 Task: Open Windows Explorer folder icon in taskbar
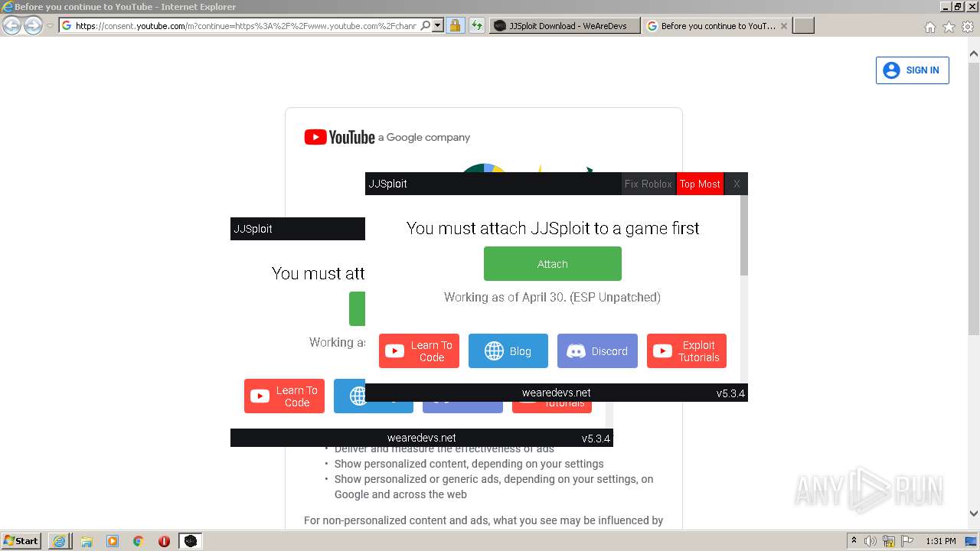tap(87, 541)
